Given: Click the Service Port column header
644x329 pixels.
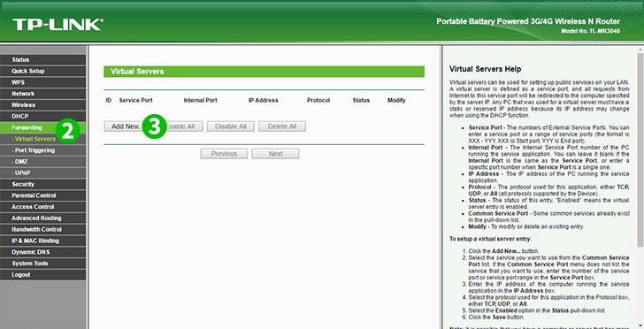Looking at the screenshot, I should pyautogui.click(x=135, y=100).
